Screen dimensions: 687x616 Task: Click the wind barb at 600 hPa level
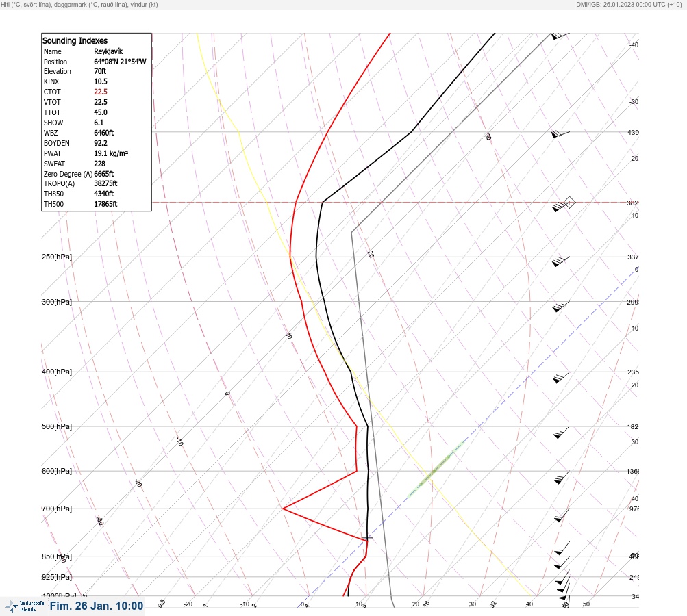[x=562, y=478]
